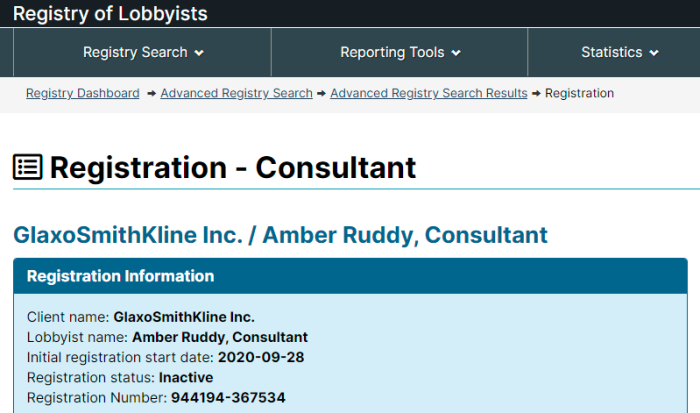Return to Advanced Registry Search Results
This screenshot has height=413, width=700.
pyautogui.click(x=429, y=93)
